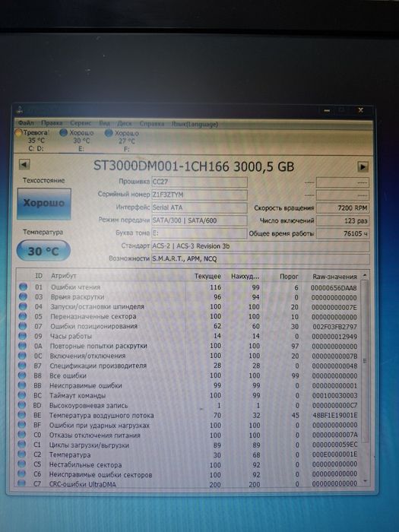
Task: Select the Тревога C: D: disk tab
Action: (33, 140)
